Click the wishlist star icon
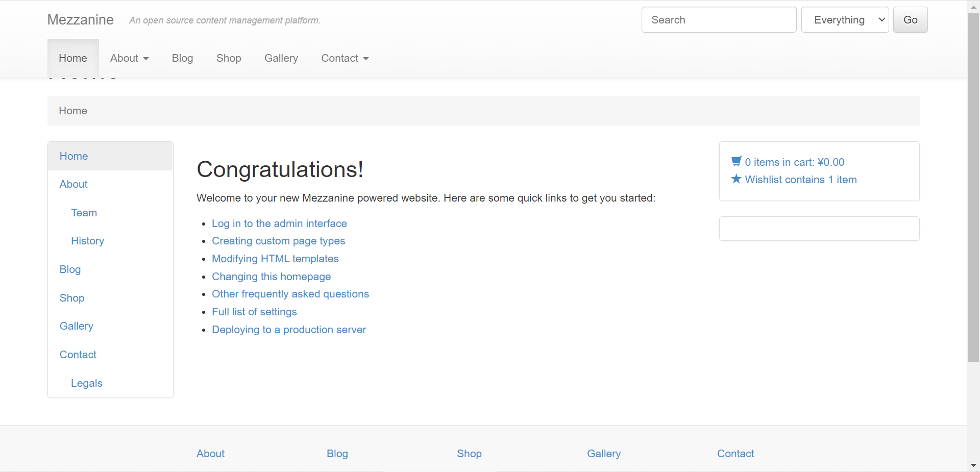Image resolution: width=980 pixels, height=472 pixels. coord(736,179)
